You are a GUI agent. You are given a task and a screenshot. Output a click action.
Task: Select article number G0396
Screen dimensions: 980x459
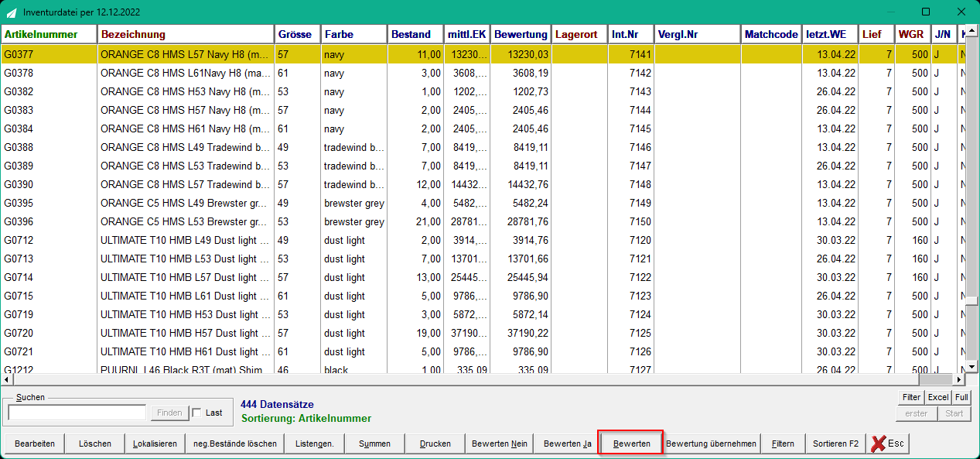[x=19, y=221]
